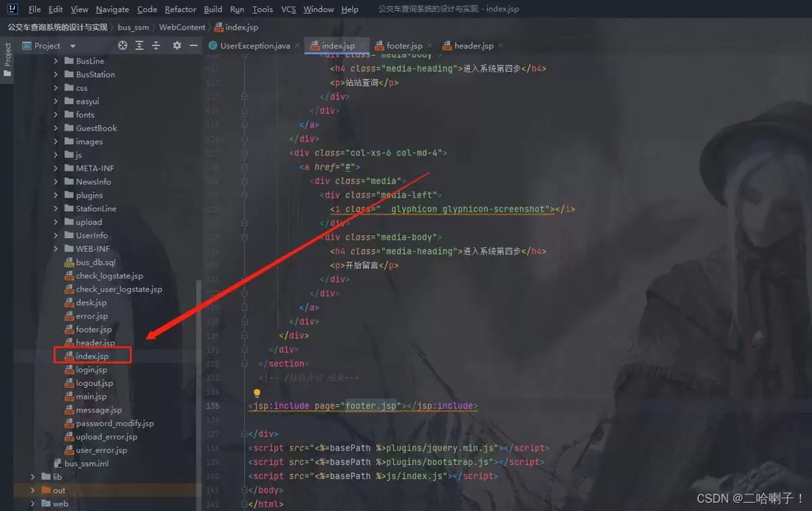The width and height of the screenshot is (812, 511).
Task: Expand the images folder
Action: (55, 141)
